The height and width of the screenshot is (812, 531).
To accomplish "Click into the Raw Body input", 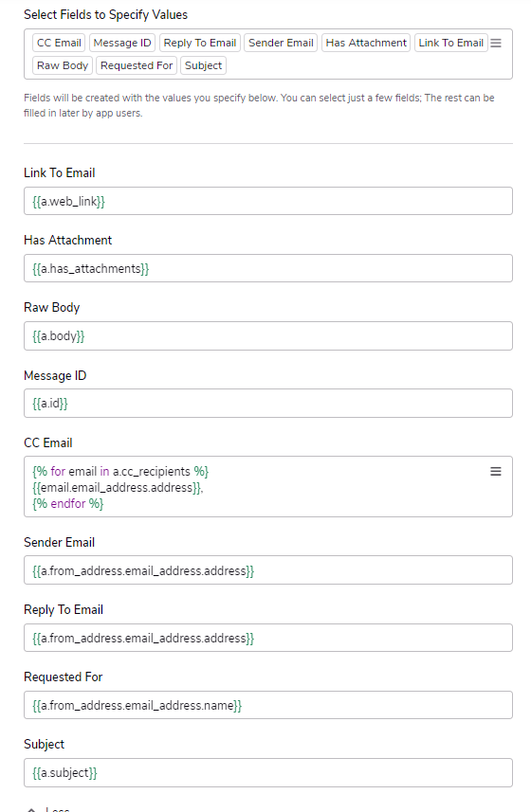I will (x=268, y=336).
